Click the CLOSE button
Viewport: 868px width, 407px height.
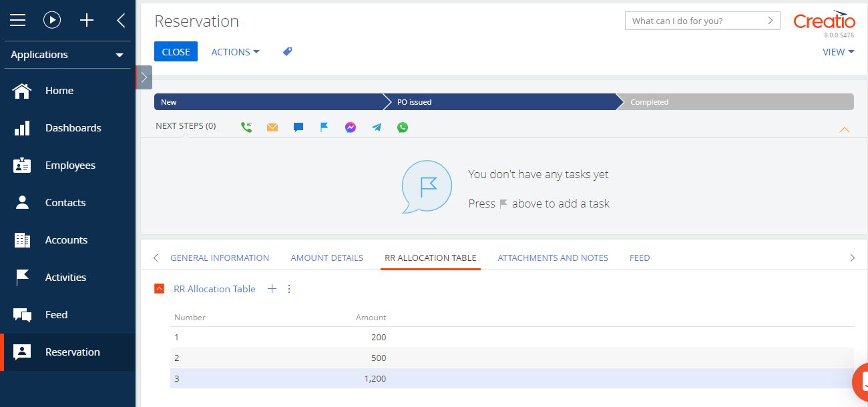(176, 51)
